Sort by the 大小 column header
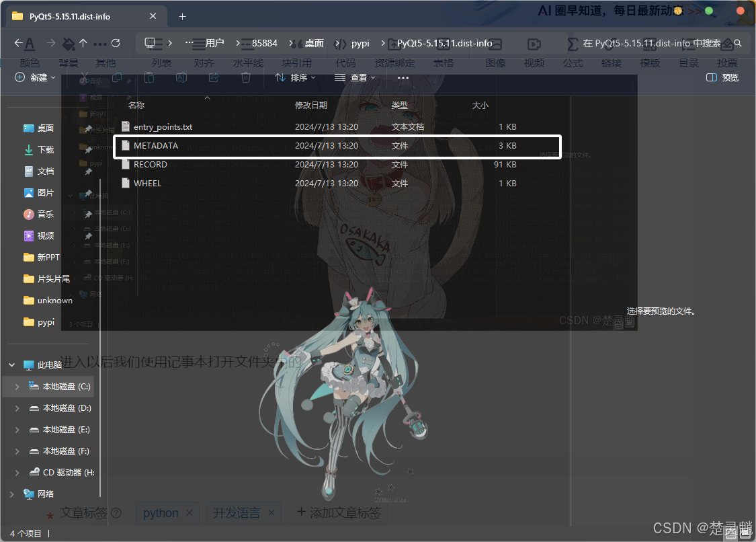 480,105
